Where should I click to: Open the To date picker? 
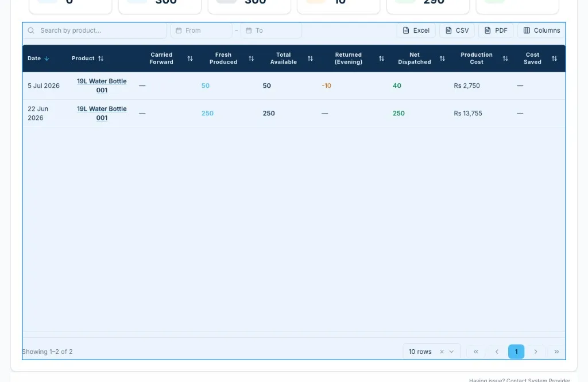tap(271, 30)
